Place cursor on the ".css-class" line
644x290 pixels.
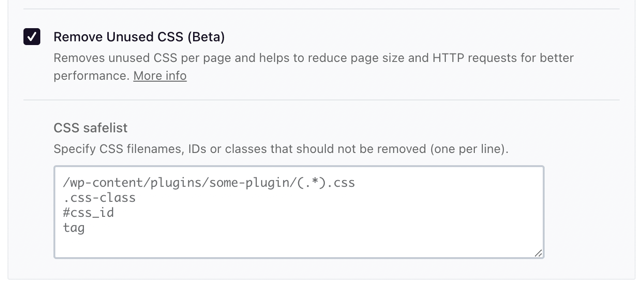(99, 198)
